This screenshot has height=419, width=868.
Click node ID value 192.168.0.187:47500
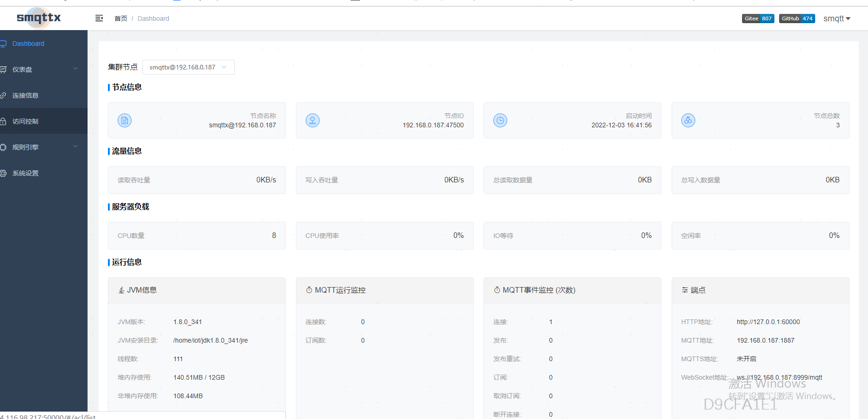coord(433,125)
